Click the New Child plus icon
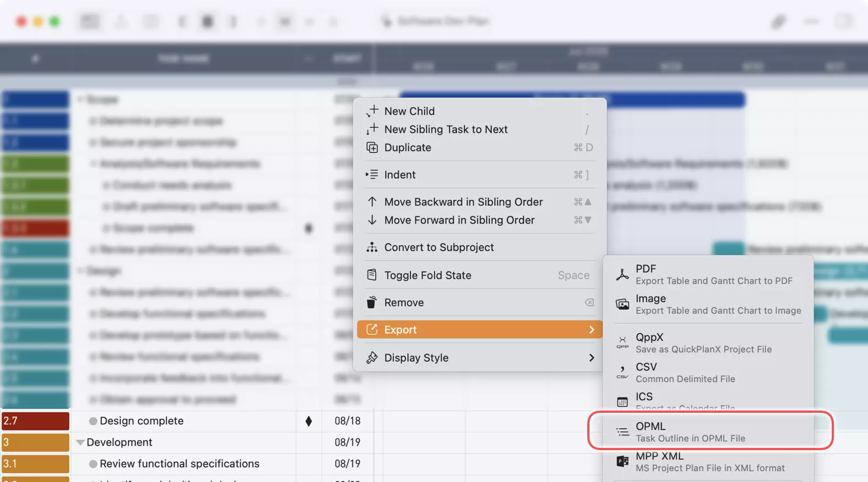Viewport: 868px width, 482px height. coord(372,111)
